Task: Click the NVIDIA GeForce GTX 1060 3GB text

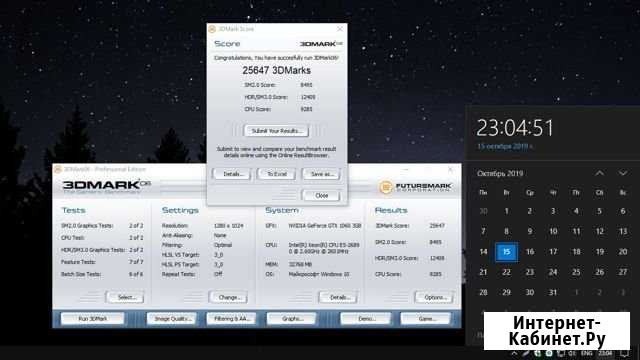Action: (x=325, y=226)
